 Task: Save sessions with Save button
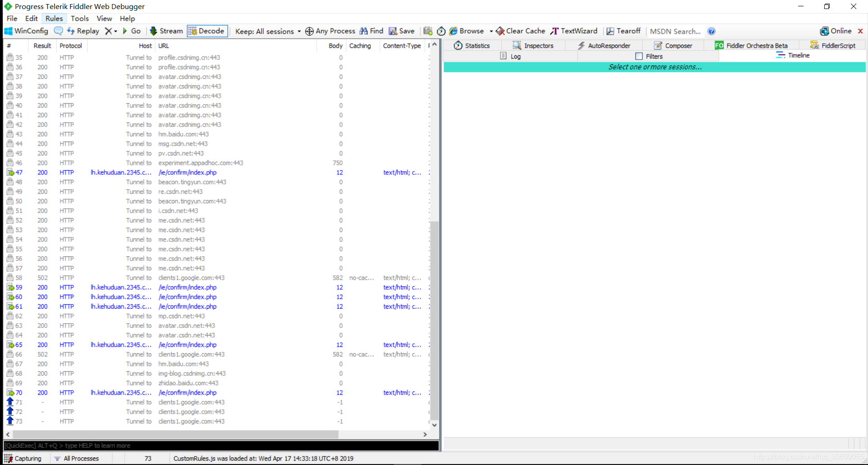point(402,31)
